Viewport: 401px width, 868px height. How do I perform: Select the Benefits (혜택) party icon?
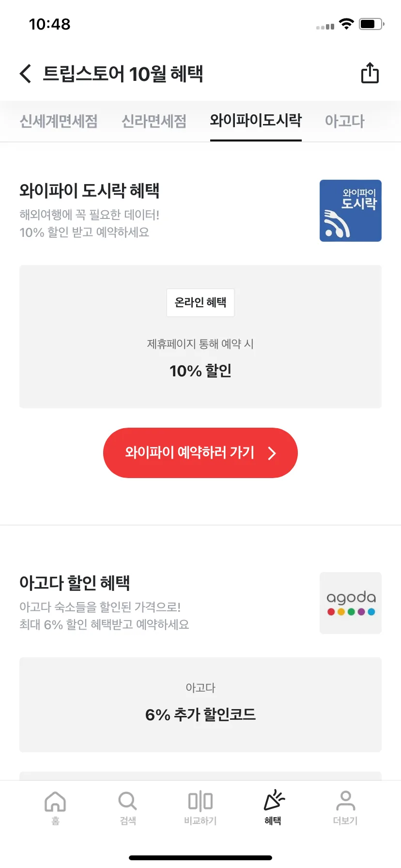click(x=274, y=800)
